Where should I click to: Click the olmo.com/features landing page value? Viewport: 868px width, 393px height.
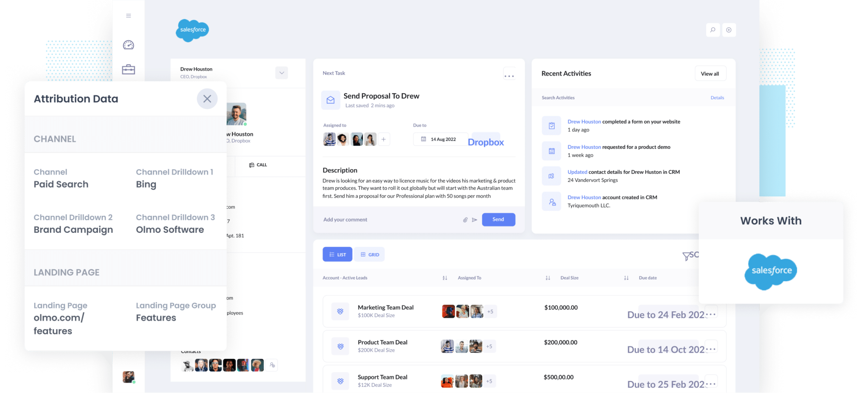[59, 324]
